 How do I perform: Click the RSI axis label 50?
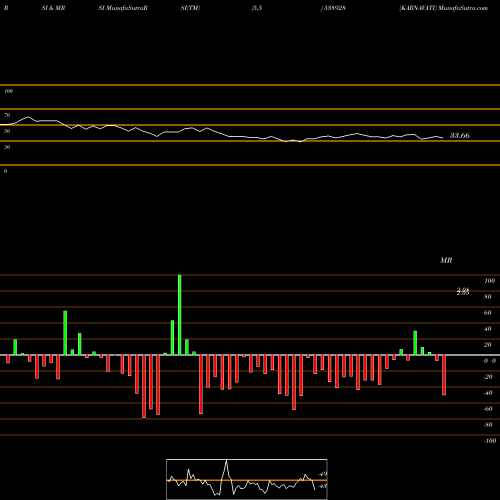click(x=7, y=131)
